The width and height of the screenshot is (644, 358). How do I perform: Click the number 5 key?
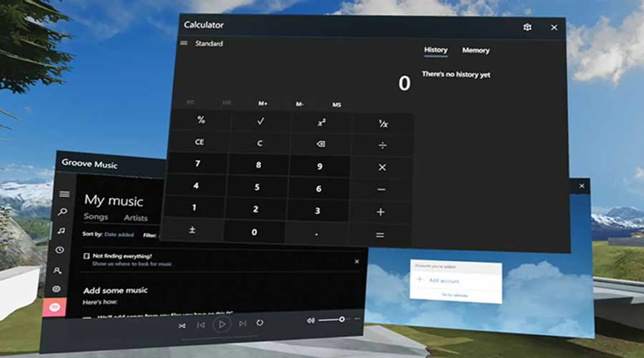tap(257, 187)
